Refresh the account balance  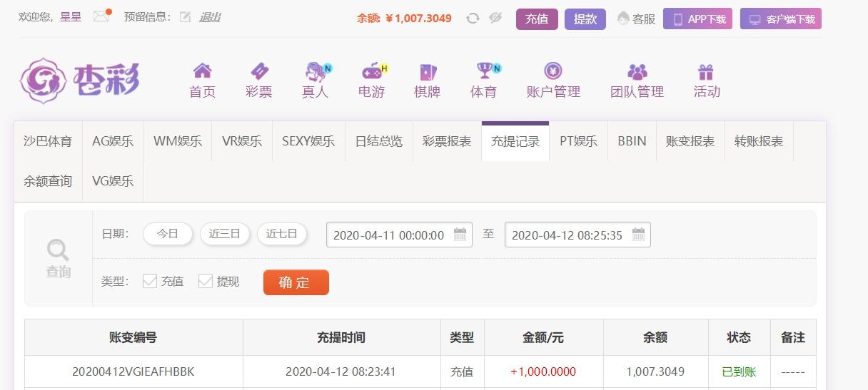[x=473, y=19]
